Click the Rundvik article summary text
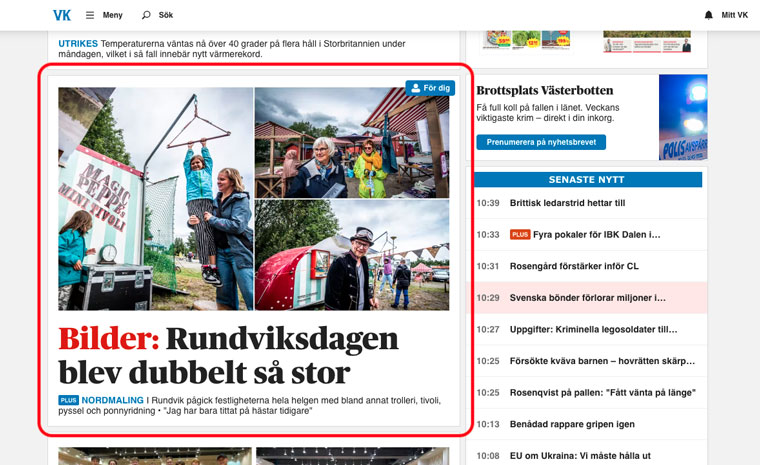The image size is (760, 465). point(250,405)
